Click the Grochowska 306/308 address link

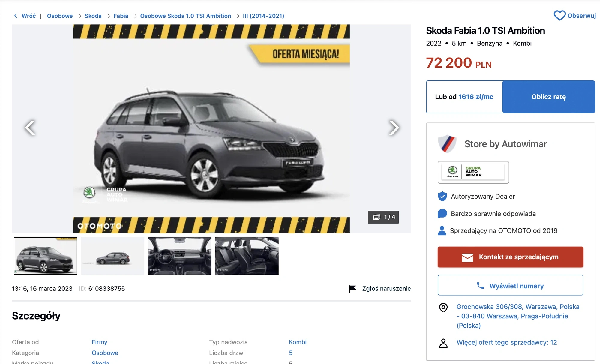click(x=518, y=316)
